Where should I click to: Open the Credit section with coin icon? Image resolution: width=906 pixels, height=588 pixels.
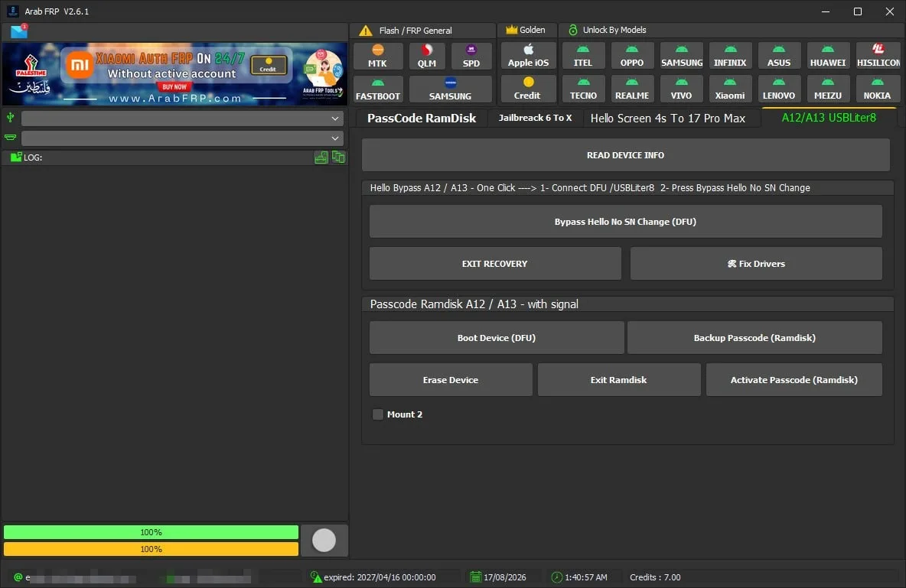528,89
